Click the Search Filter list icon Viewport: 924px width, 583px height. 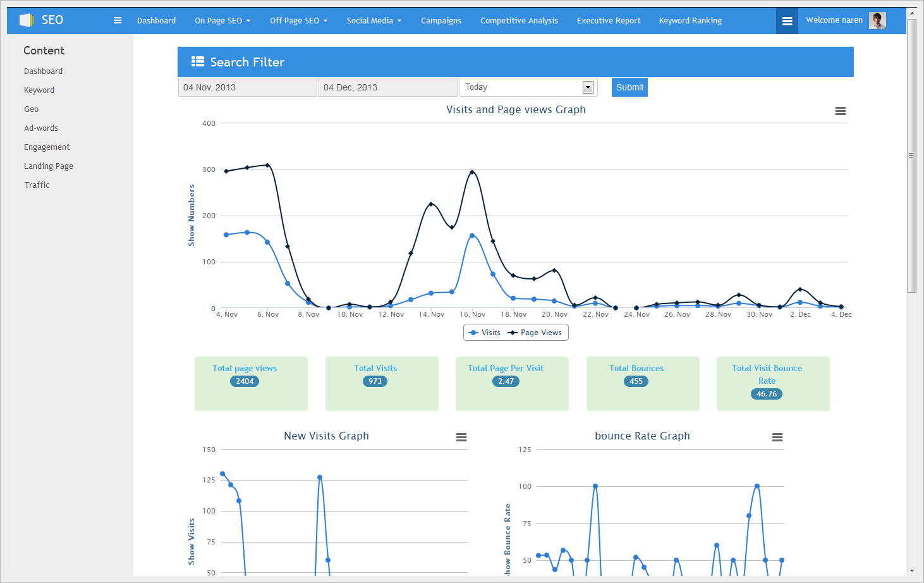198,62
